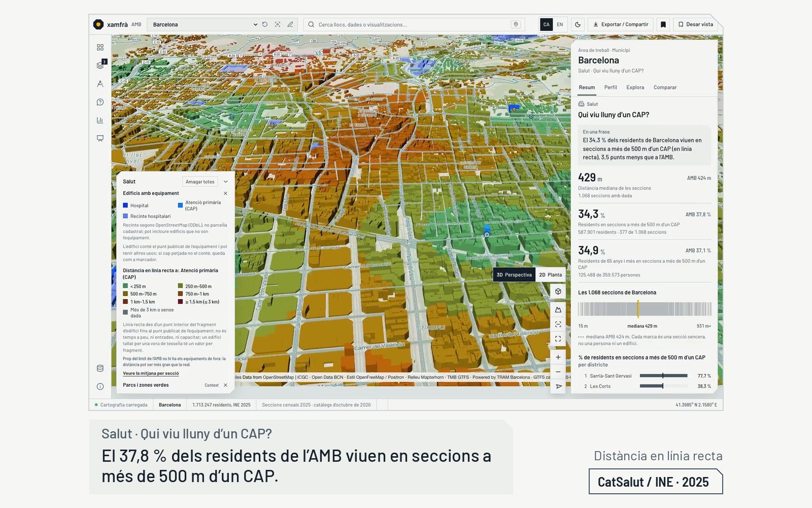Zoom out with the minus map button
The width and height of the screenshot is (812, 508).
558,372
